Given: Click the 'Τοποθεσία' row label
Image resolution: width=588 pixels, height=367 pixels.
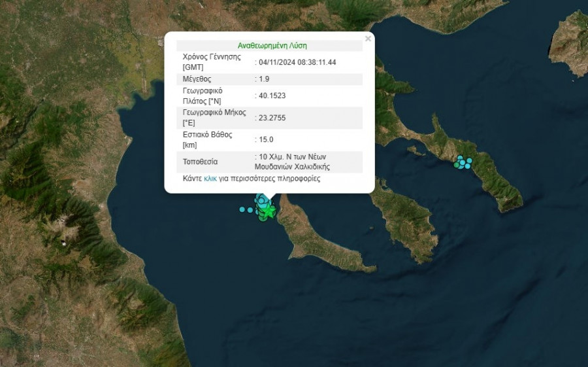Looking at the screenshot, I should (201, 162).
